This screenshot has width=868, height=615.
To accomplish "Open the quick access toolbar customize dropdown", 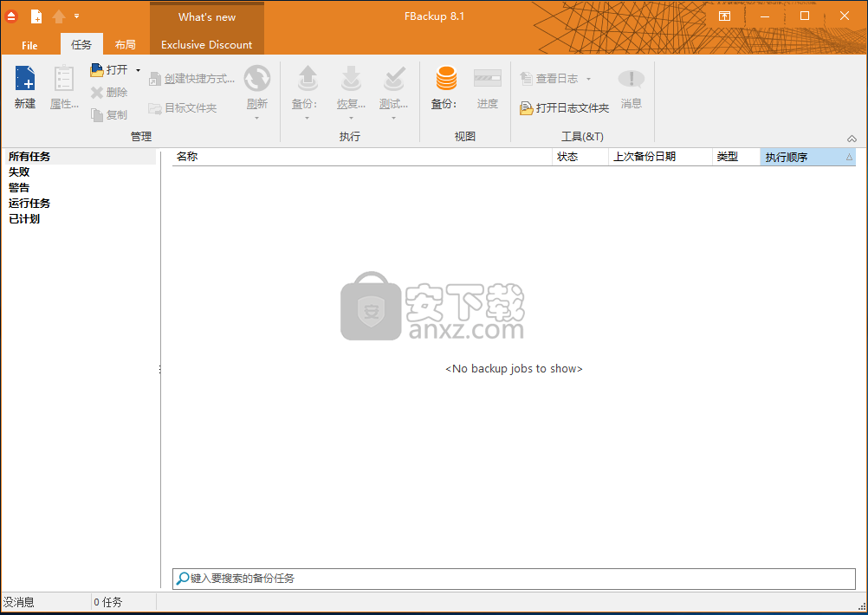I will coord(77,16).
